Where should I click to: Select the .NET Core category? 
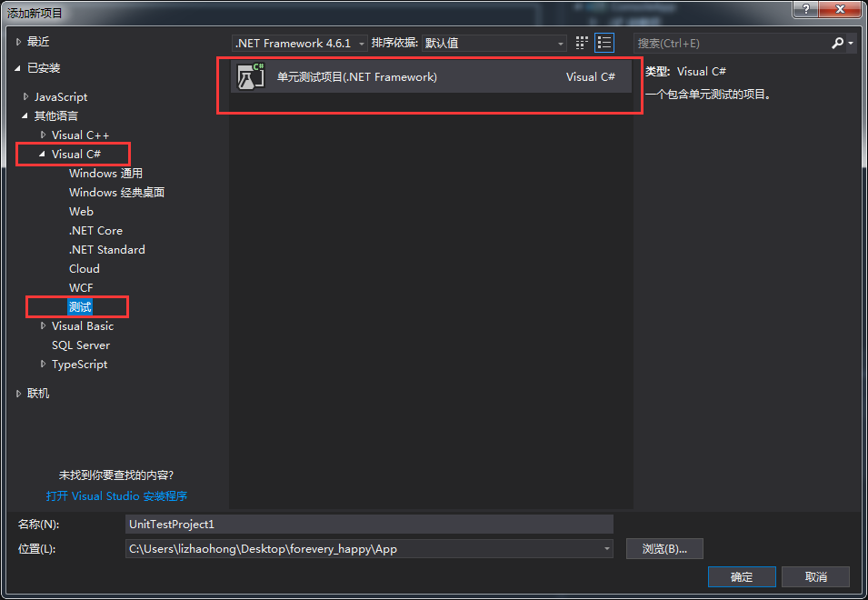click(x=95, y=230)
